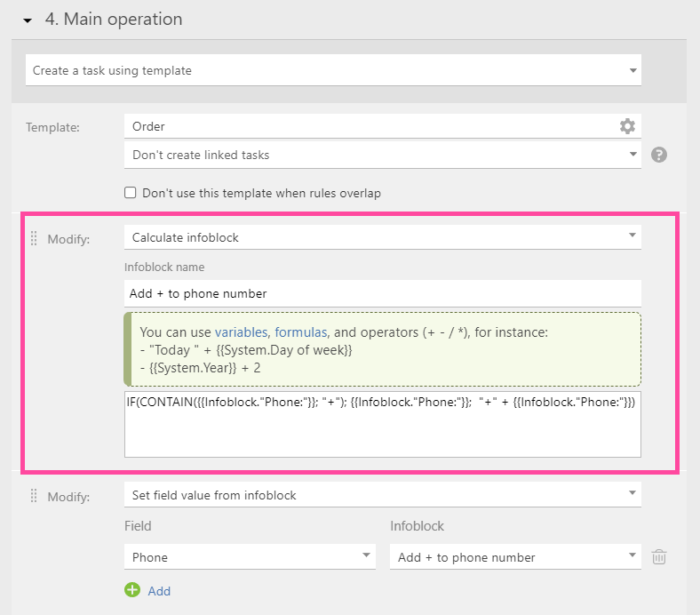Screen dimensions: 700x615
Task: Follow the variables link
Action: click(x=241, y=332)
